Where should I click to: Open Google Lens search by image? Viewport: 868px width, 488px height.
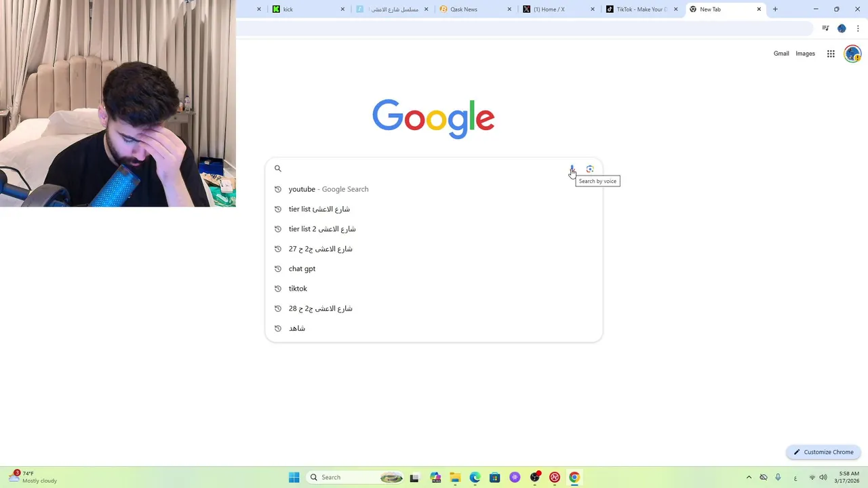point(590,169)
